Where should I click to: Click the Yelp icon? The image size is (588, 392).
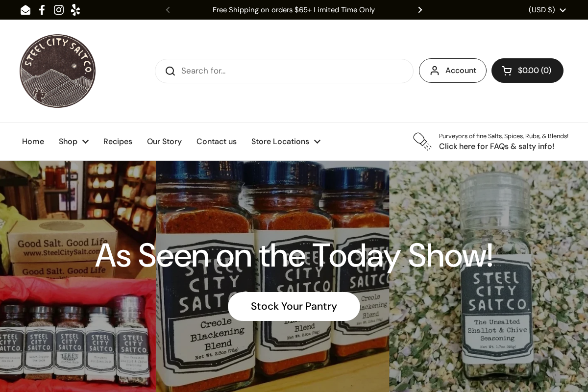75,10
